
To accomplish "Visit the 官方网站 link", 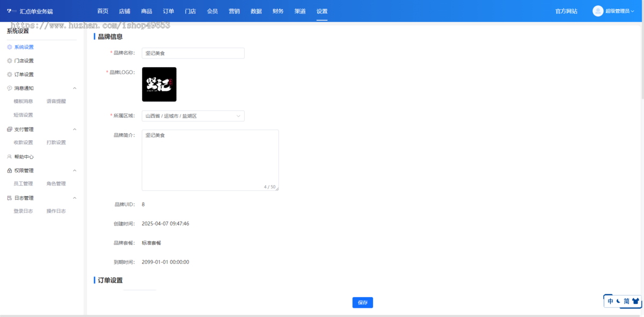I will pyautogui.click(x=566, y=11).
